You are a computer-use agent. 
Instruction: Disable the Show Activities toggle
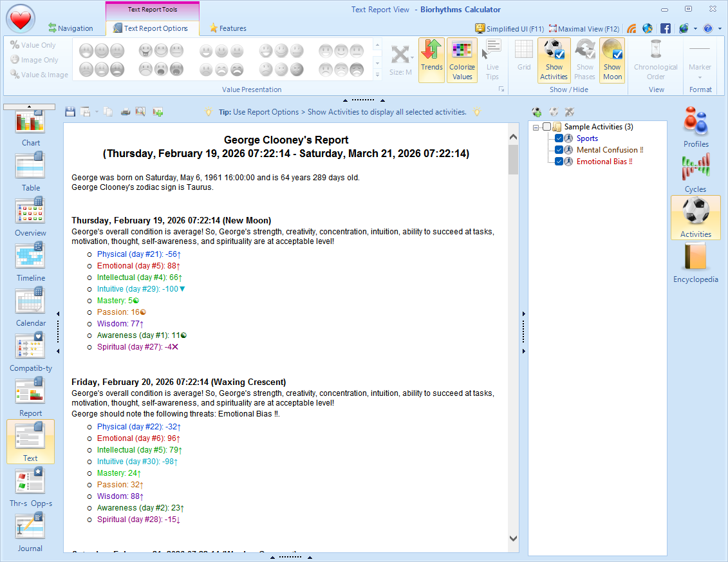554,60
